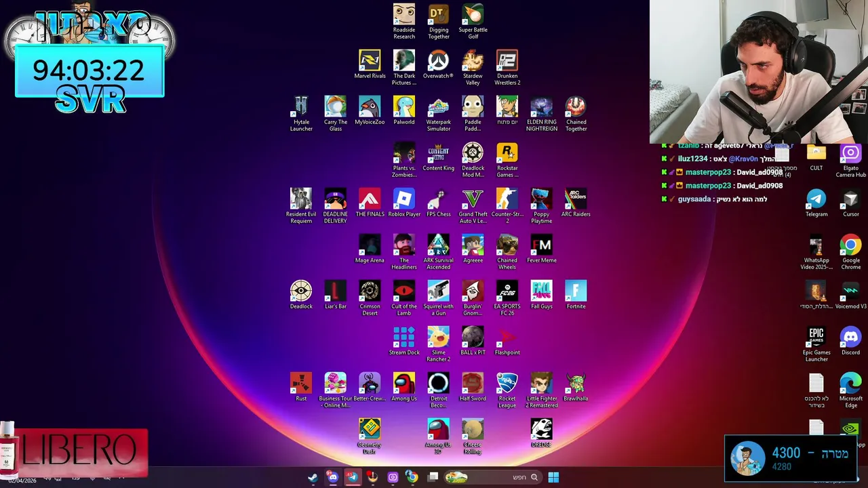Switch to Telegram in the taskbar

coord(352,477)
